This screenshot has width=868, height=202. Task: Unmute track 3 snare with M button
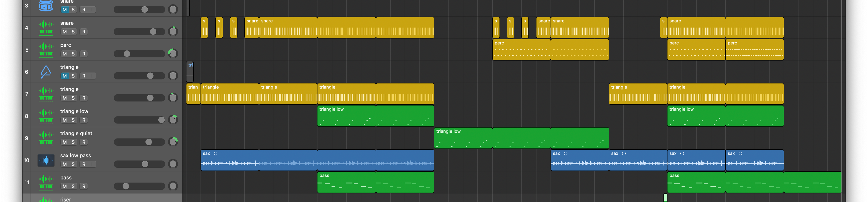pos(65,10)
